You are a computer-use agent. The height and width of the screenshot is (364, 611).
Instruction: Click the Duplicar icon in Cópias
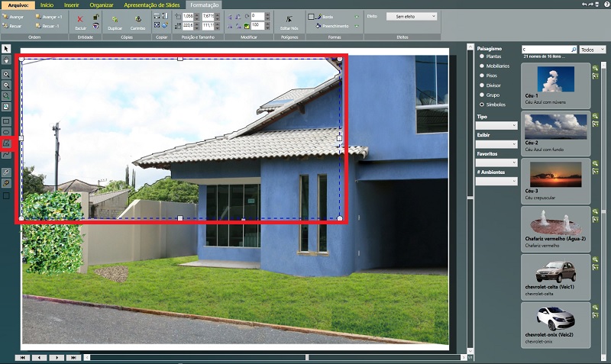pyautogui.click(x=115, y=19)
